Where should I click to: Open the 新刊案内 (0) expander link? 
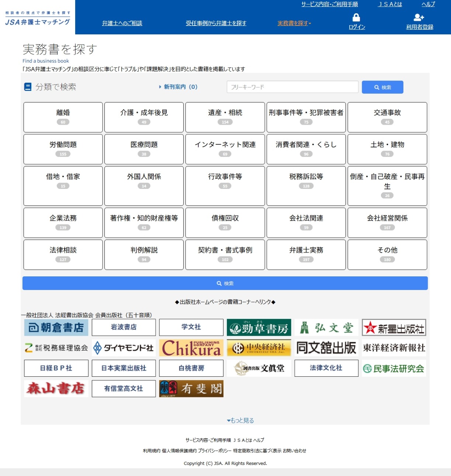tap(178, 87)
